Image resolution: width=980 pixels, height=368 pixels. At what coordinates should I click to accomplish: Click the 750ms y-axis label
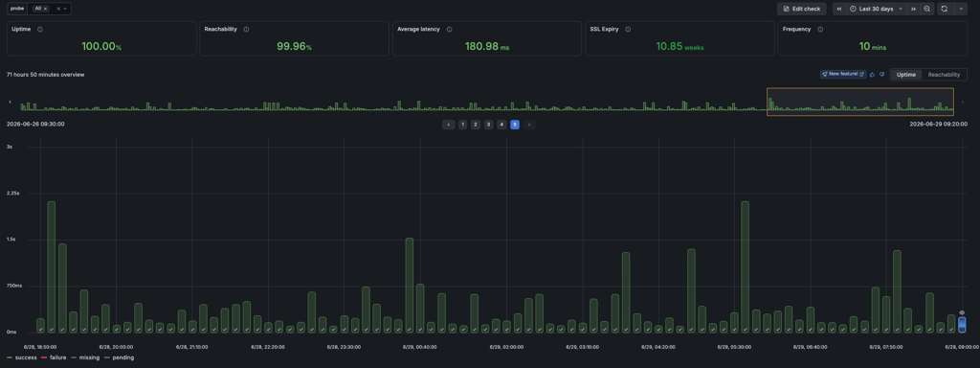(14, 286)
